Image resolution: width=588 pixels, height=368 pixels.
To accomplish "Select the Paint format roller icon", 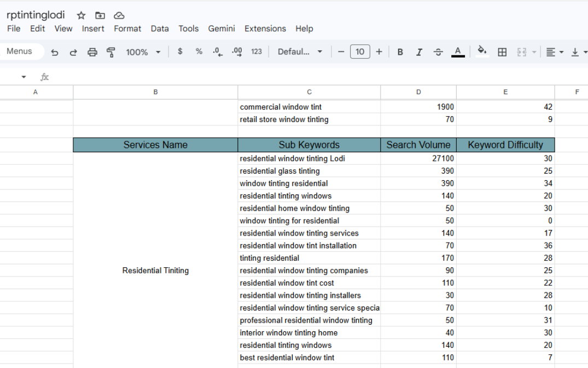I will (111, 52).
